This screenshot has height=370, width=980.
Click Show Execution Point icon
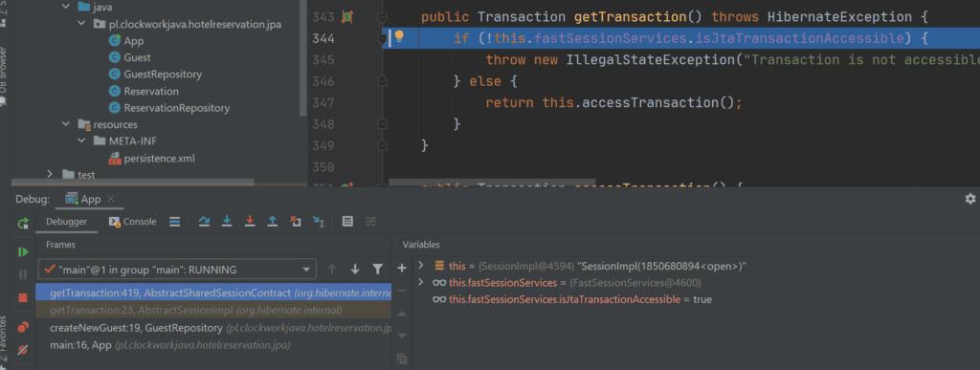point(175,222)
